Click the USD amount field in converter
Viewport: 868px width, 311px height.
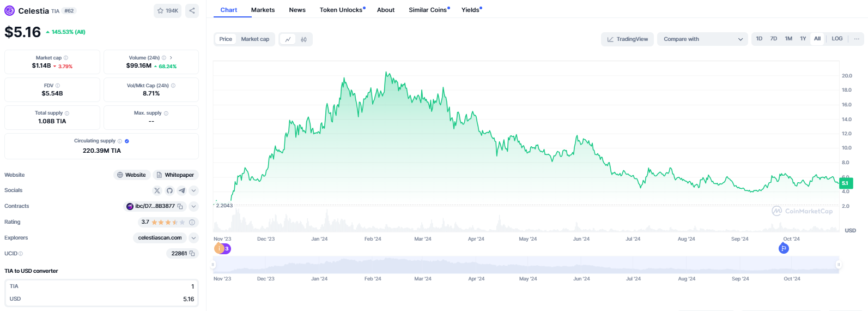102,299
